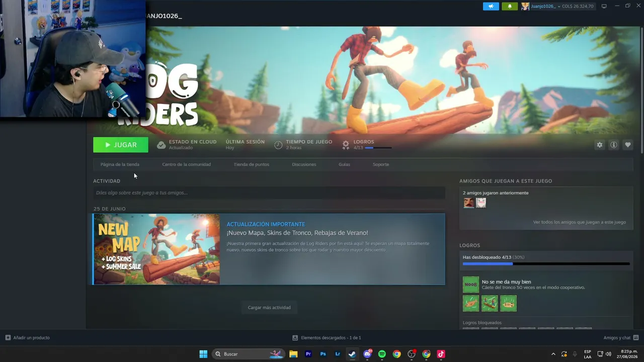Open Spotify from taskbar
This screenshot has height=362, width=644.
tap(382, 354)
